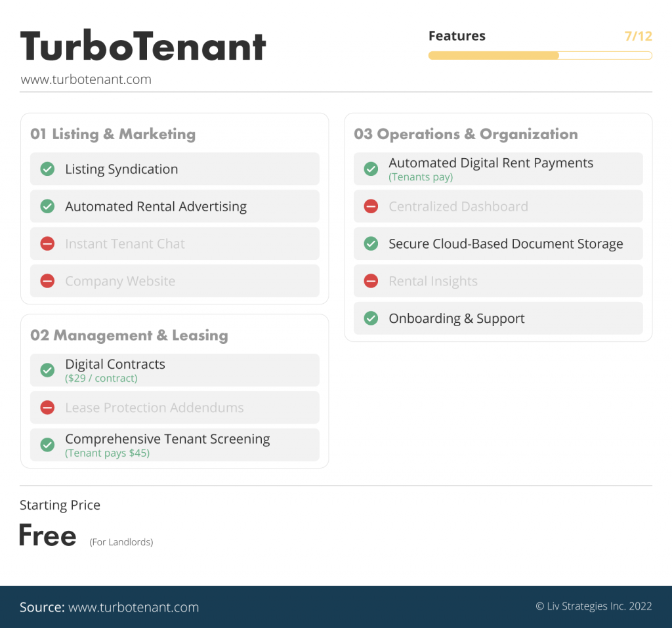The image size is (672, 628).
Task: Click the Automated Rental Advertising label
Action: (x=156, y=207)
